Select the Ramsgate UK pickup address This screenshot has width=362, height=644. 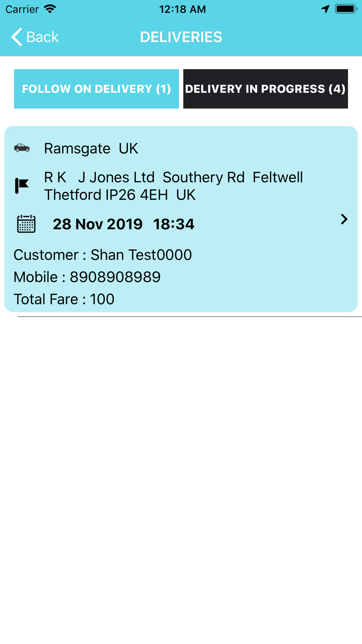point(91,149)
